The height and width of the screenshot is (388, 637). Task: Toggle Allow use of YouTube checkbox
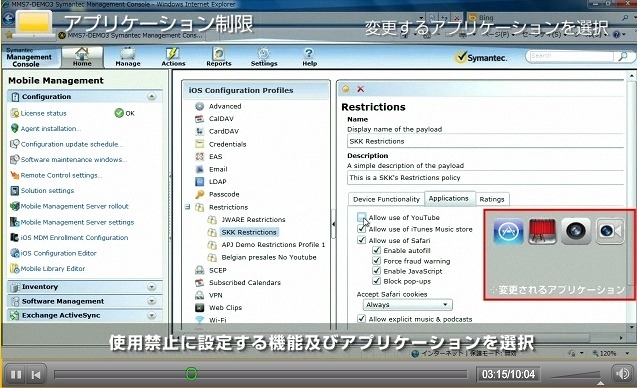coord(361,217)
